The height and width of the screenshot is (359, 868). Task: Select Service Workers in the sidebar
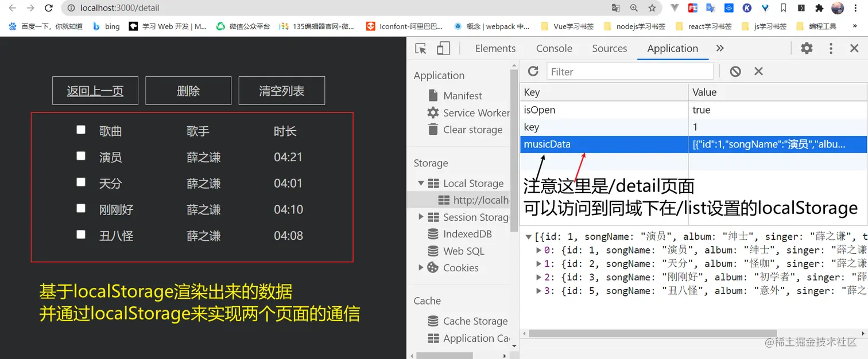[468, 113]
